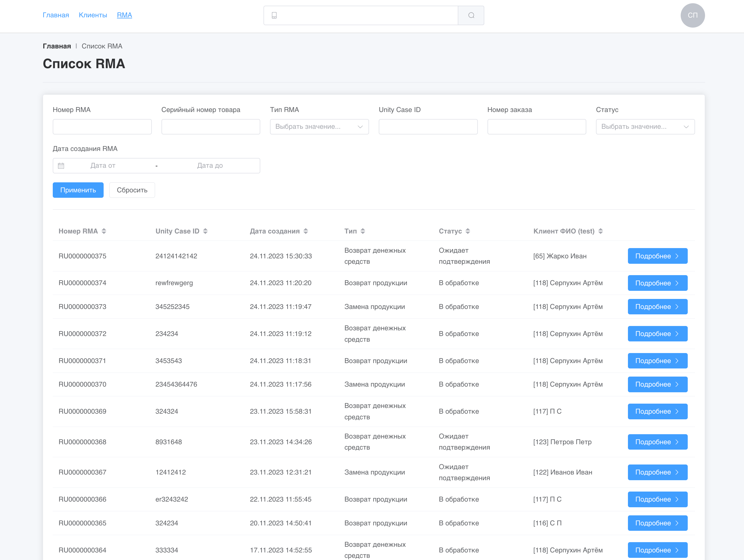Open Подробнее for RU0000000375
Viewport: 744px width, 560px height.
pos(657,256)
